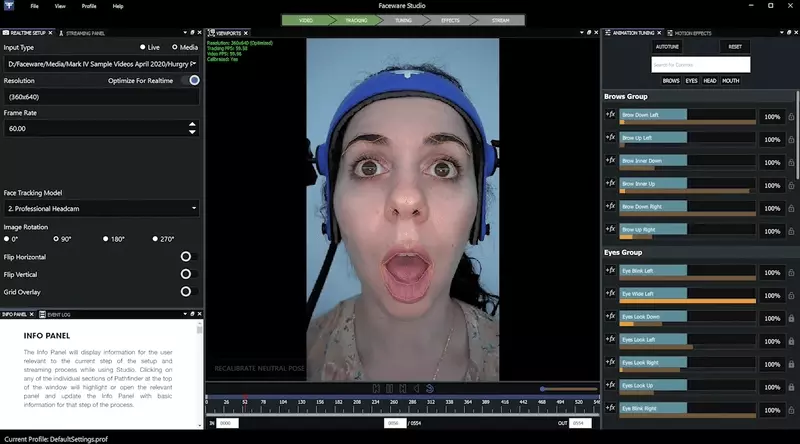The height and width of the screenshot is (444, 800).
Task: Add effect to Brow Inner Up control
Action: coord(610,183)
